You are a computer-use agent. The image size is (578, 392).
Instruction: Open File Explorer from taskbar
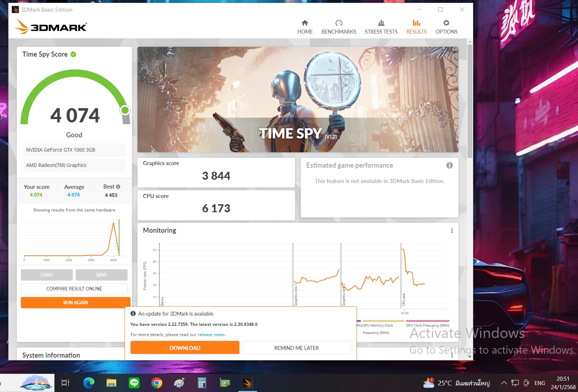111,383
